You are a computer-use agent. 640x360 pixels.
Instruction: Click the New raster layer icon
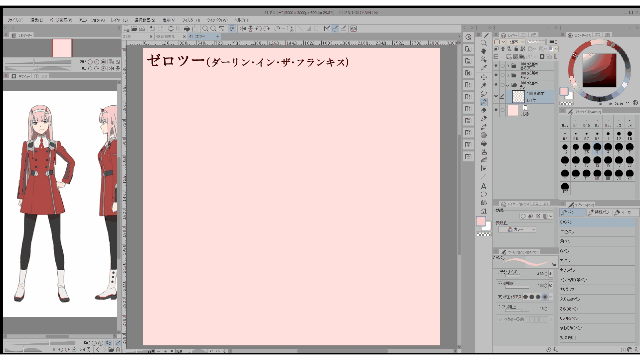(509, 57)
